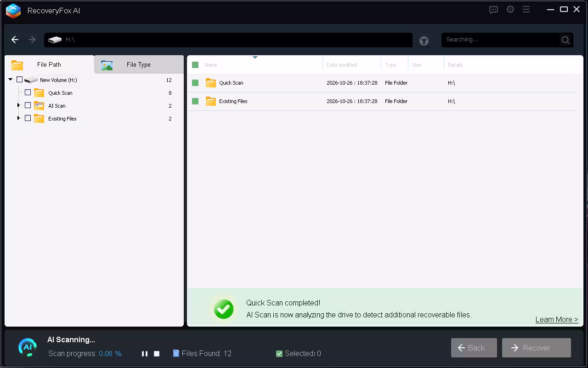Click the Type column header

click(390, 65)
